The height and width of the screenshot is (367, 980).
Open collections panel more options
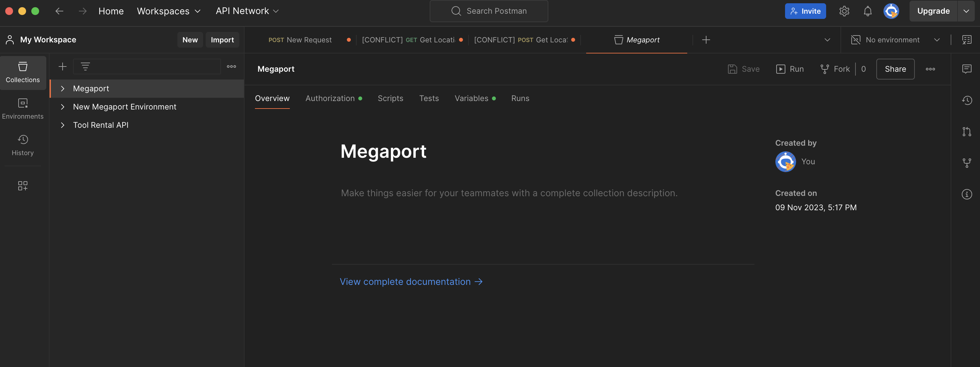[231, 66]
